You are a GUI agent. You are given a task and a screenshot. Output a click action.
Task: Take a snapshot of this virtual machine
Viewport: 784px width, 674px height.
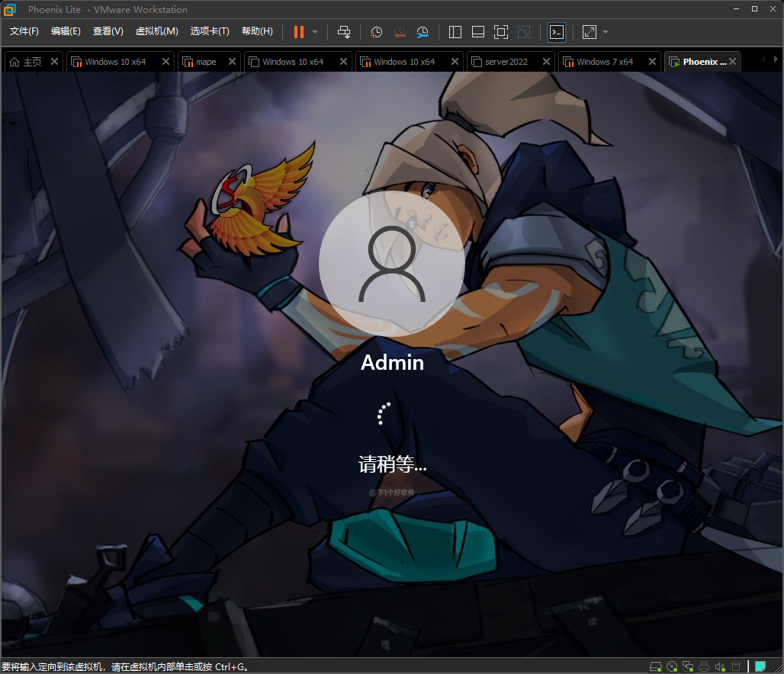click(376, 32)
